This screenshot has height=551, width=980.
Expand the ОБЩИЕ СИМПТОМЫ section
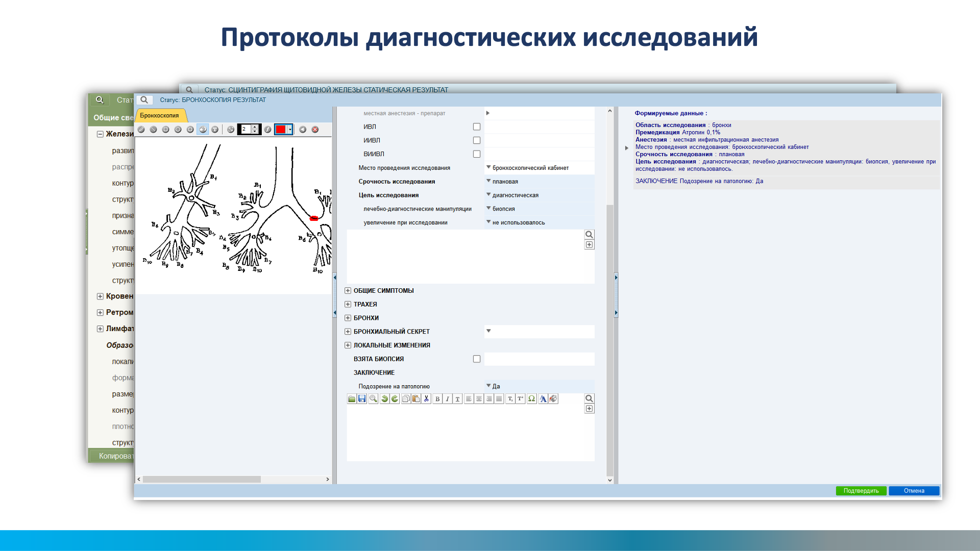(348, 291)
